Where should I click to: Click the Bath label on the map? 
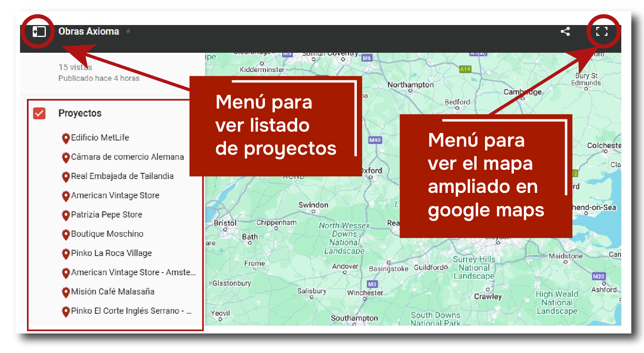click(250, 237)
